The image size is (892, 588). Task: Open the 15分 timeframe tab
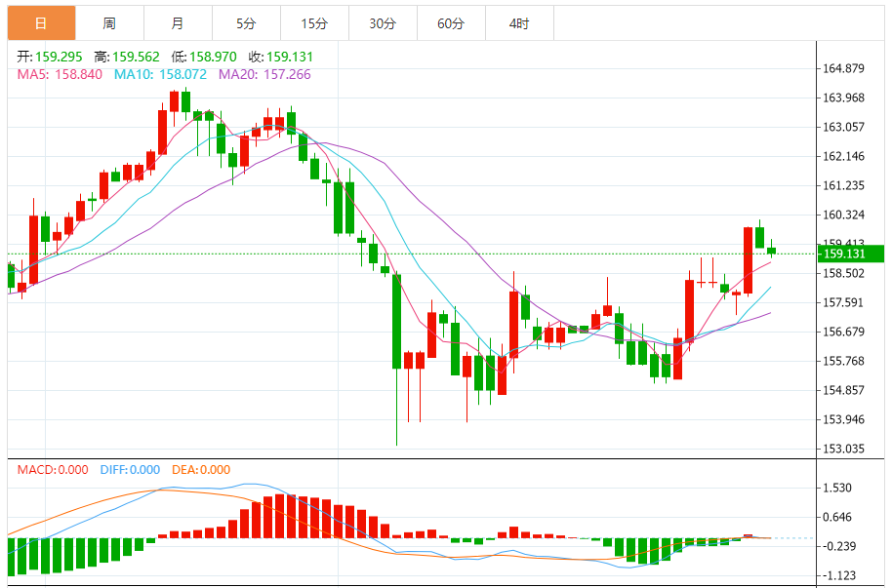coord(314,23)
